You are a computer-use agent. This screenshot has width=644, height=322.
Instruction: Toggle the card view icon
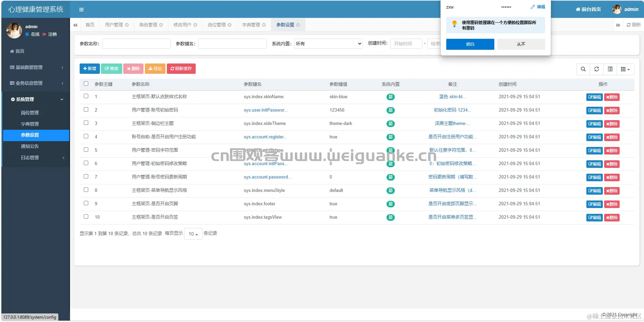click(x=610, y=69)
